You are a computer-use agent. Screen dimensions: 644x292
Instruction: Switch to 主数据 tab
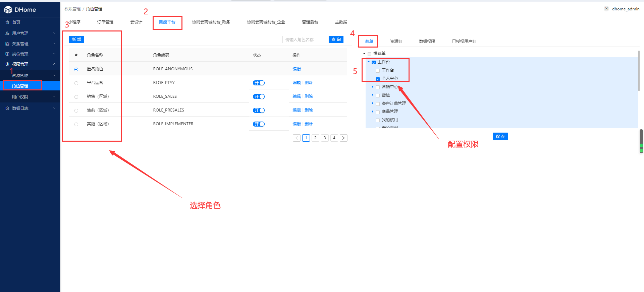pos(341,22)
